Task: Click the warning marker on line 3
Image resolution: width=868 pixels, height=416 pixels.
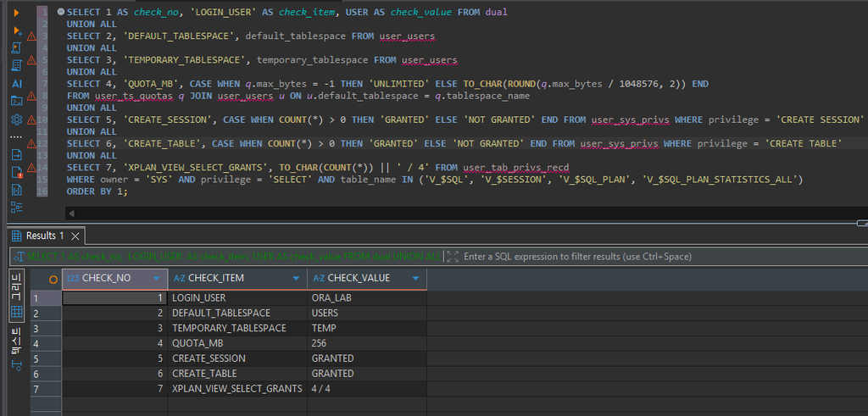Action: pos(31,36)
